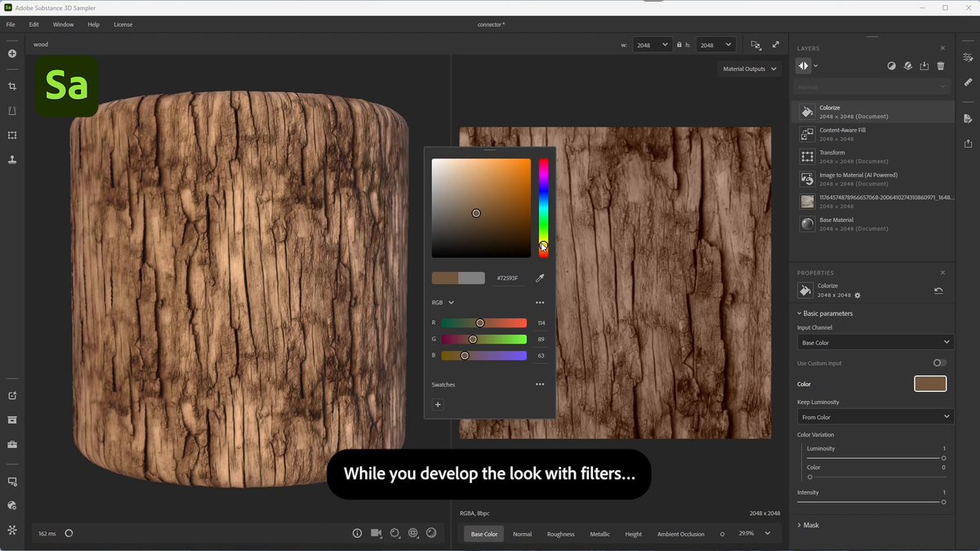Open the environment lighting rotation icon
Image resolution: width=980 pixels, height=551 pixels.
tap(394, 533)
